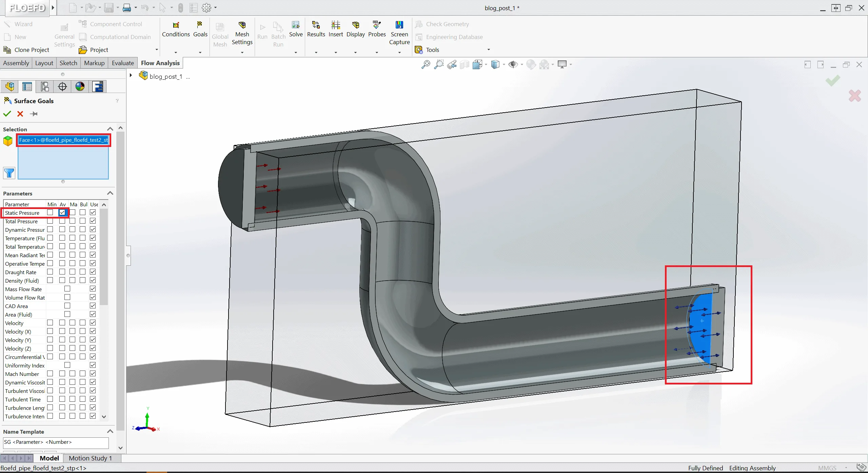Open the Goals dropdown arrow
The height and width of the screenshot is (473, 868).
click(x=200, y=53)
